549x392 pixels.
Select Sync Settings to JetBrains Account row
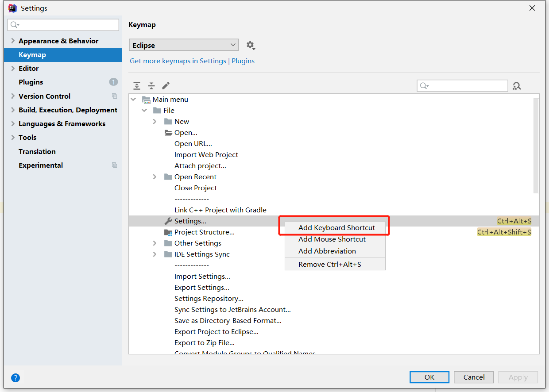pyautogui.click(x=334, y=310)
